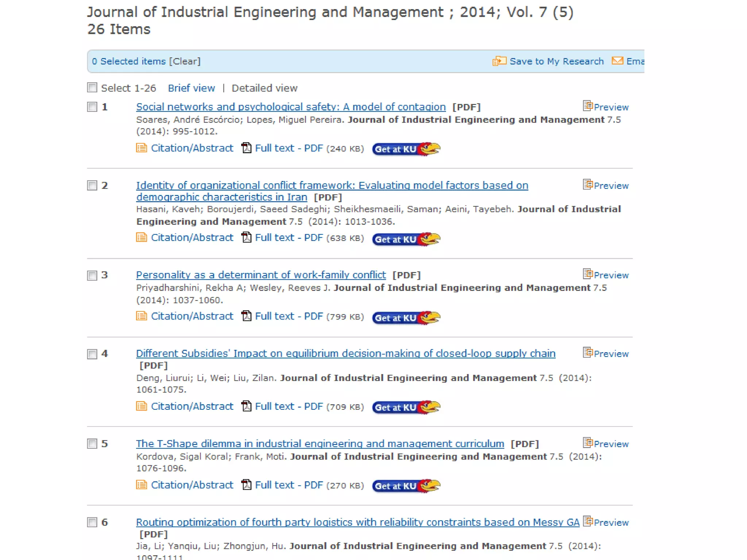Open the T-Shape dilemma article link
This screenshot has height=560, width=747.
click(320, 444)
